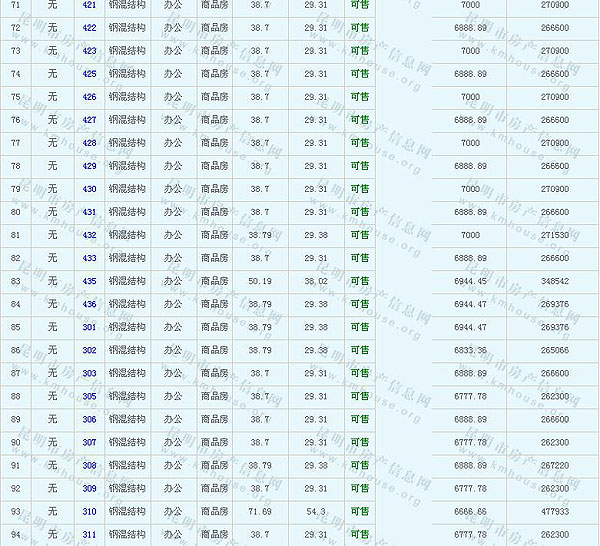The width and height of the screenshot is (600, 546).
Task: Select room number 427 link
Action: click(89, 120)
